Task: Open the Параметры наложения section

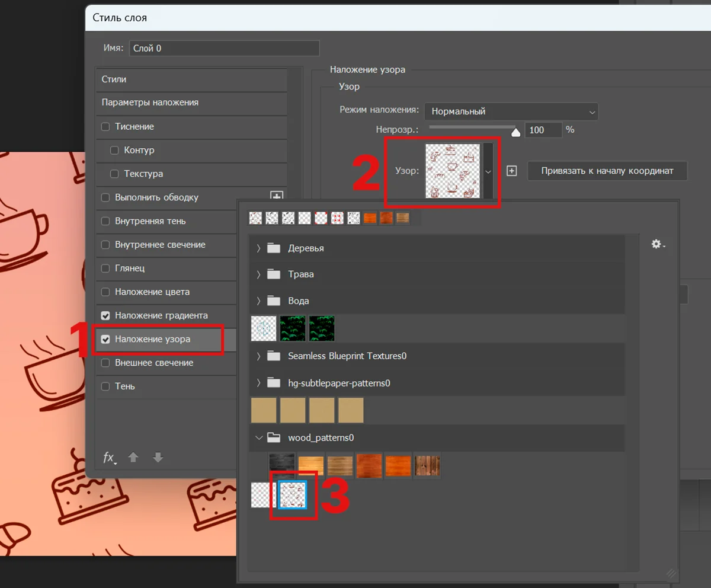Action: point(191,103)
